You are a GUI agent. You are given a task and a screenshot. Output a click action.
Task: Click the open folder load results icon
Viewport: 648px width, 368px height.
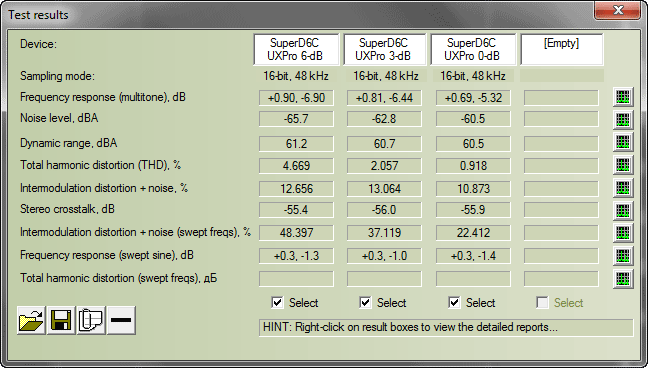(31, 320)
